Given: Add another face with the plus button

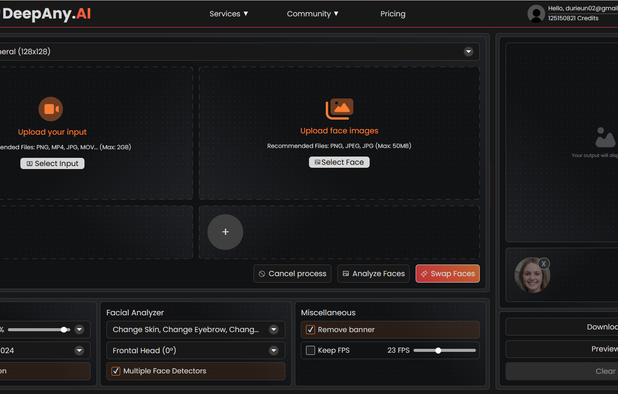Looking at the screenshot, I should coord(225,232).
